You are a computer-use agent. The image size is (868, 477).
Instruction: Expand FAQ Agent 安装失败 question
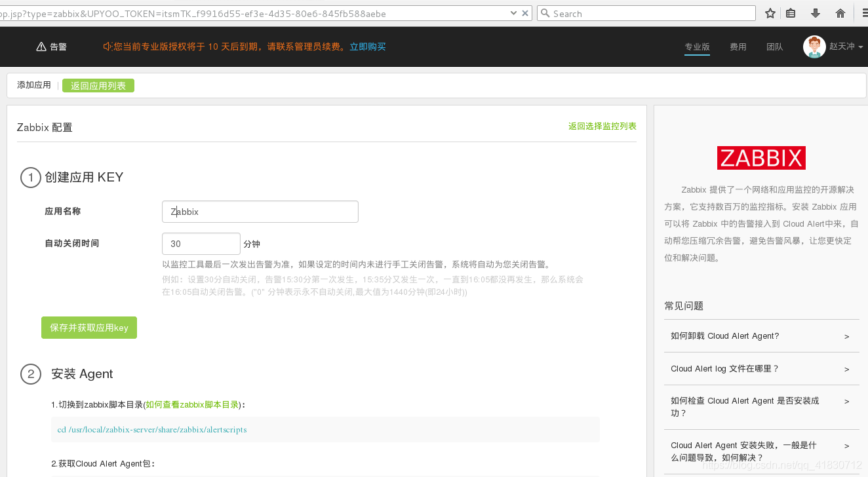pos(761,451)
